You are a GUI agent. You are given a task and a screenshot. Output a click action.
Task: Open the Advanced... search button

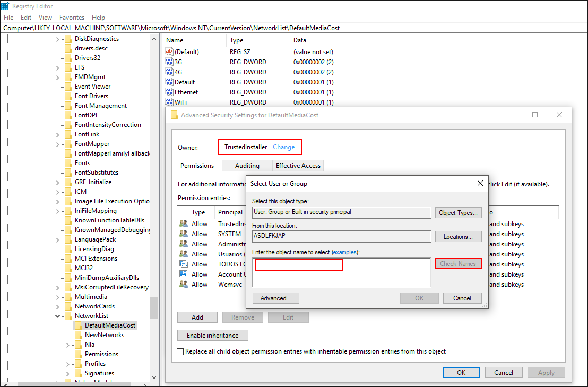(x=276, y=298)
